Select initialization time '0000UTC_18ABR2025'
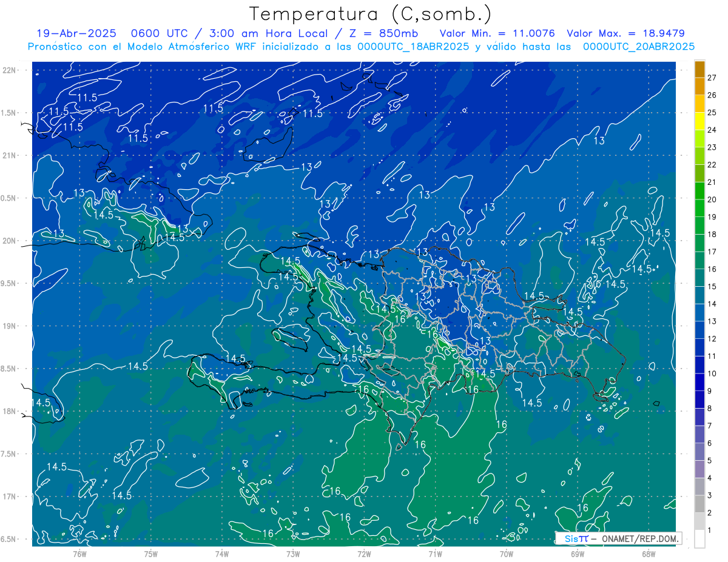 413,47
